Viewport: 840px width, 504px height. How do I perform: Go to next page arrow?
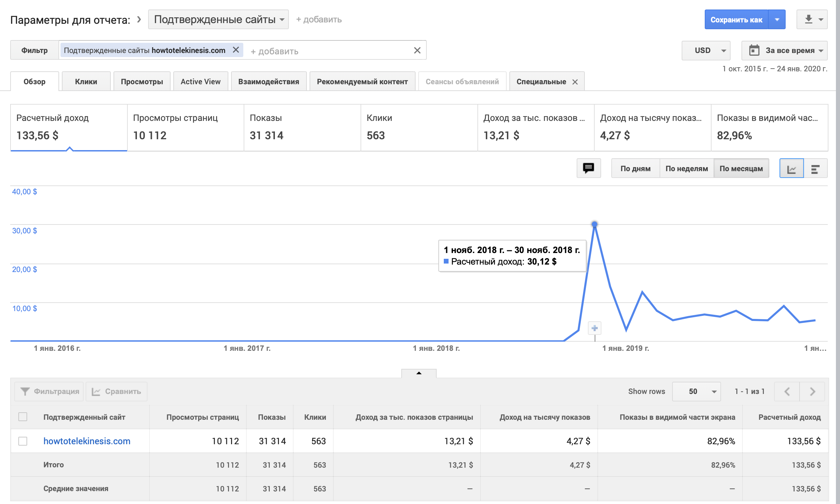tap(812, 392)
